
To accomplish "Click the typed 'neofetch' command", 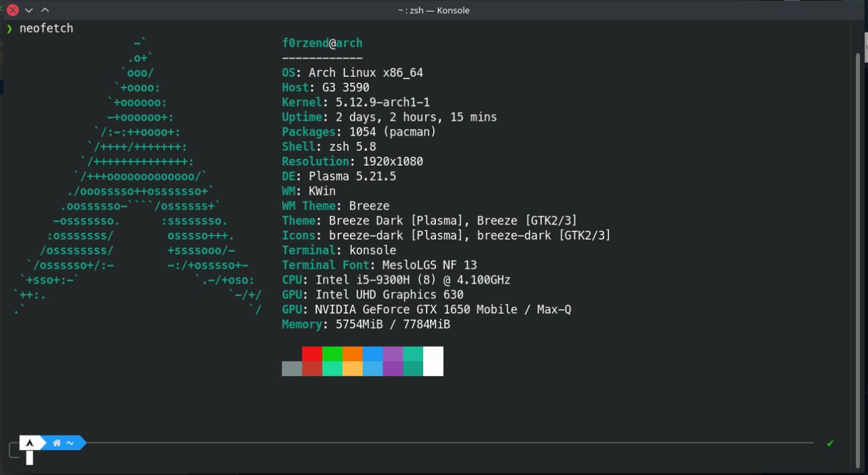I will 46,28.
